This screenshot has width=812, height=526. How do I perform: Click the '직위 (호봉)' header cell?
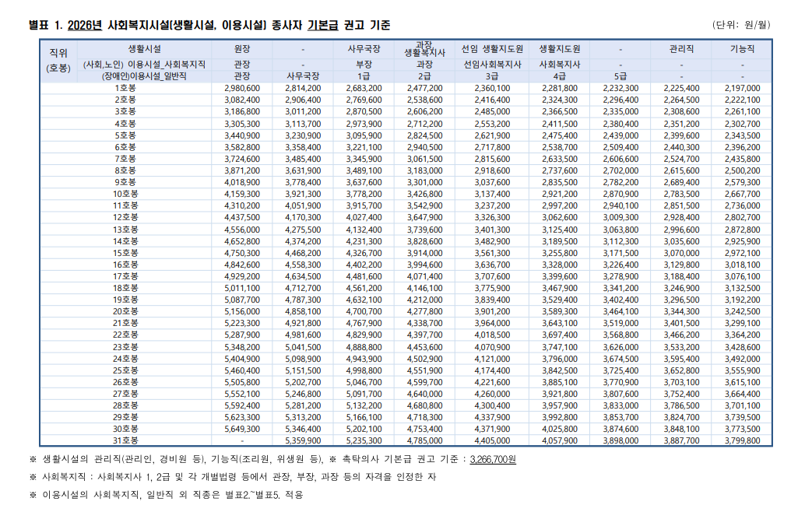point(58,61)
